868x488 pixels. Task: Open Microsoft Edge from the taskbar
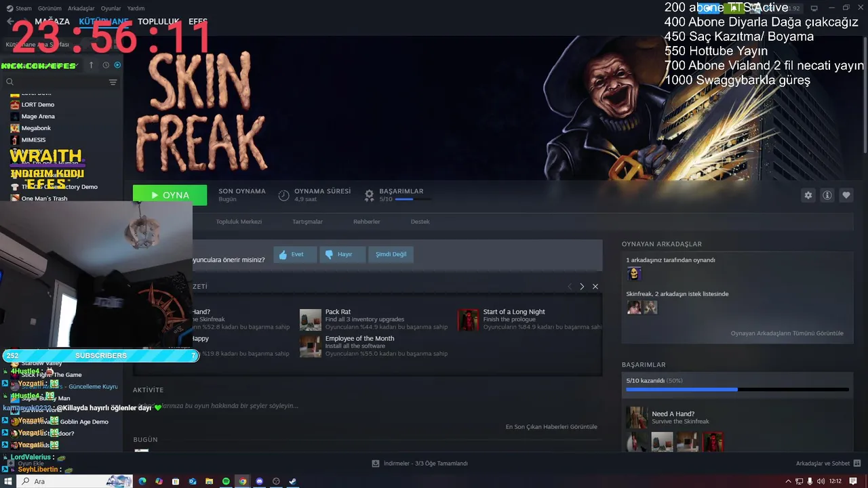click(x=142, y=481)
